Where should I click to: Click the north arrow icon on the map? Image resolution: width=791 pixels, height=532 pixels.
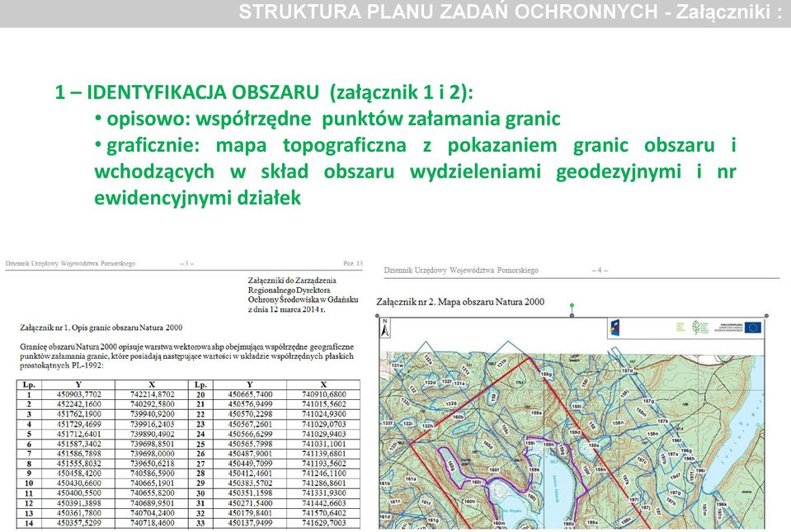tap(385, 329)
